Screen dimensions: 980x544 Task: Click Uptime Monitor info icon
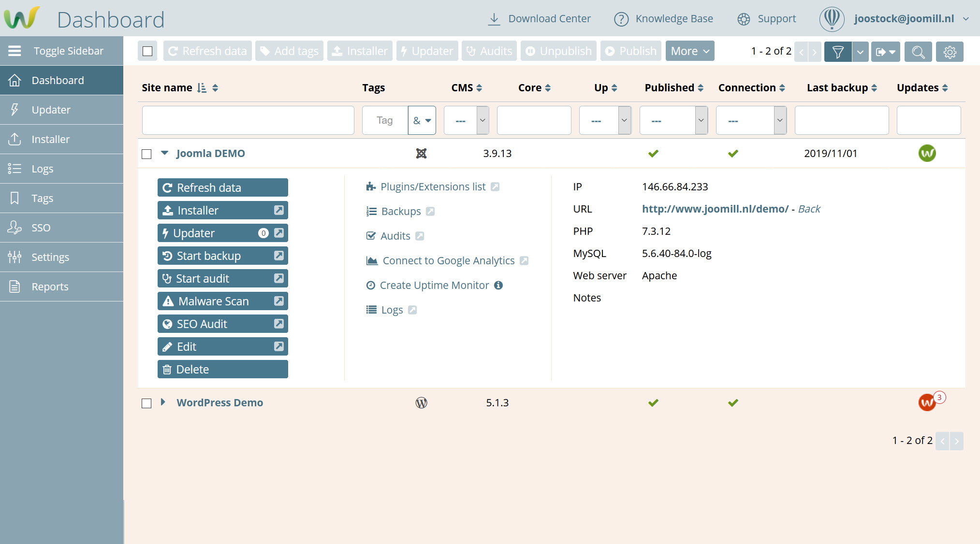point(498,285)
